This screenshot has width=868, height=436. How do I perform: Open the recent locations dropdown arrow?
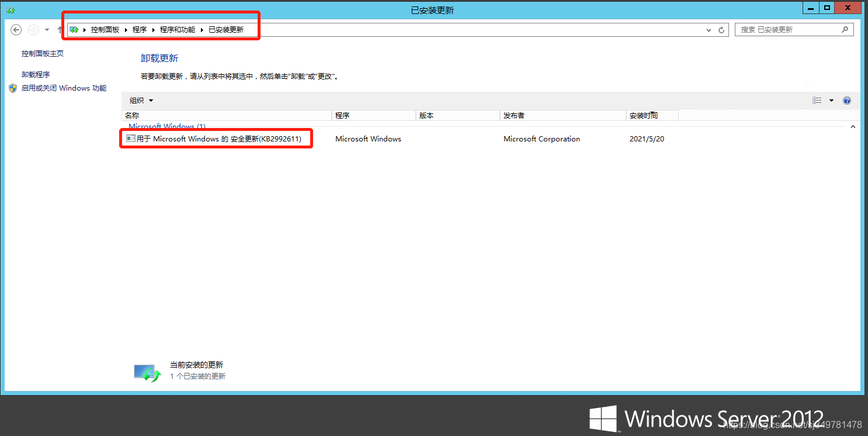tap(47, 30)
